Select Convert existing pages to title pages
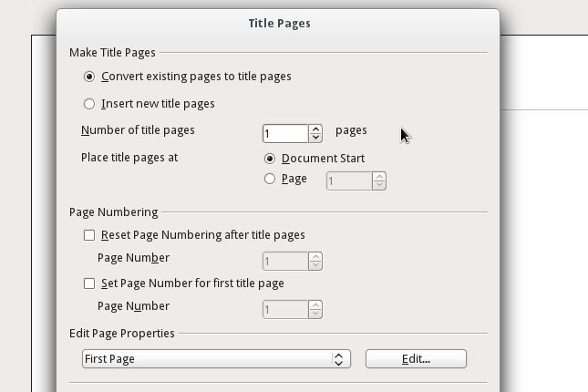 (89, 77)
